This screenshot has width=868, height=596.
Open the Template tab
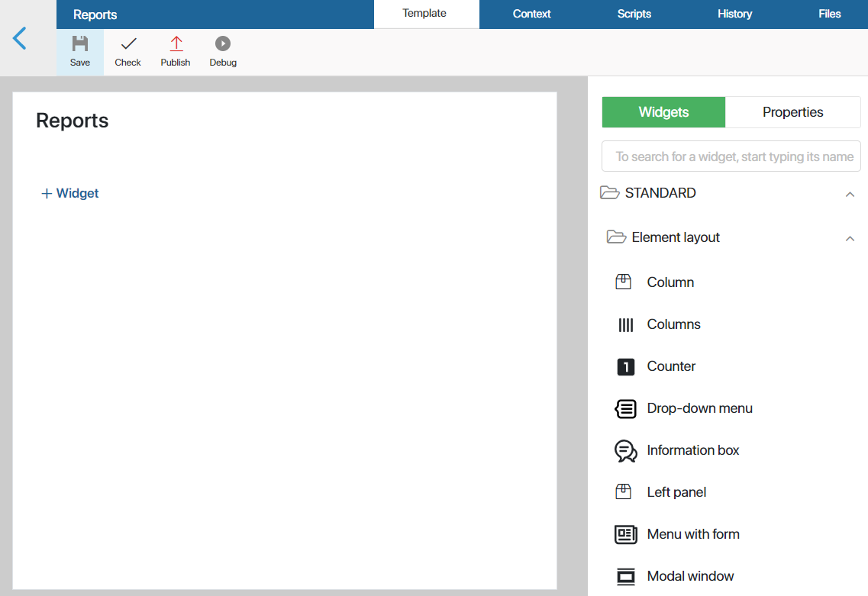424,14
